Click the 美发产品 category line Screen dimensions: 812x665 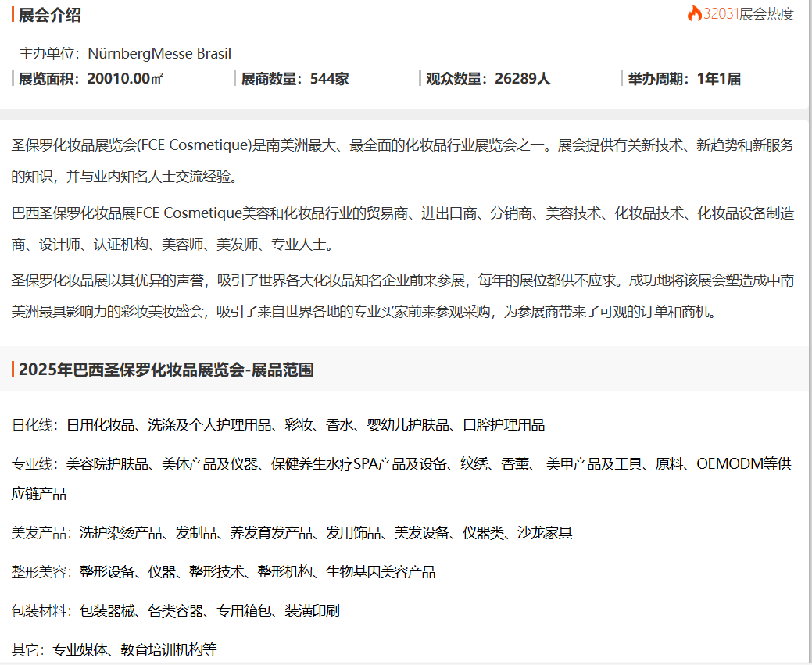coord(292,533)
